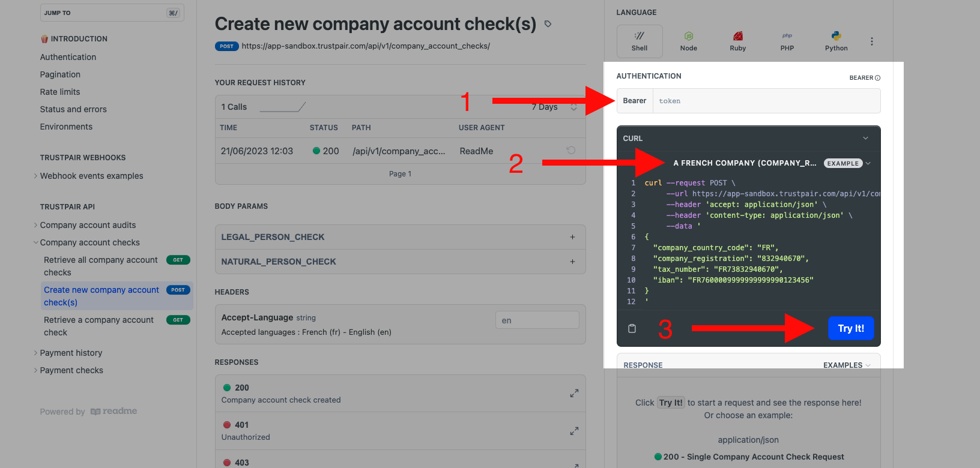Focus the Bearer token input field
This screenshot has width=980, height=468.
pyautogui.click(x=766, y=101)
